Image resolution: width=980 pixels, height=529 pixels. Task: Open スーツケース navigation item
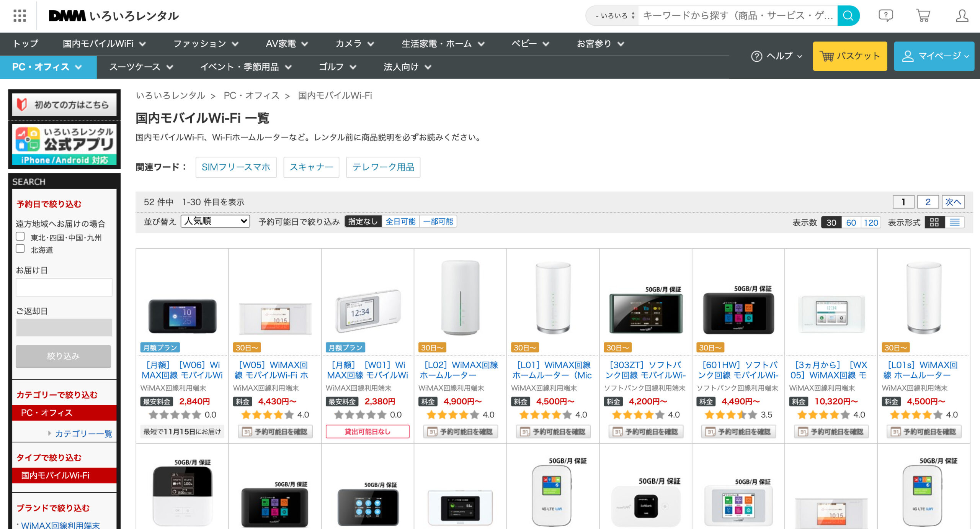click(x=141, y=67)
